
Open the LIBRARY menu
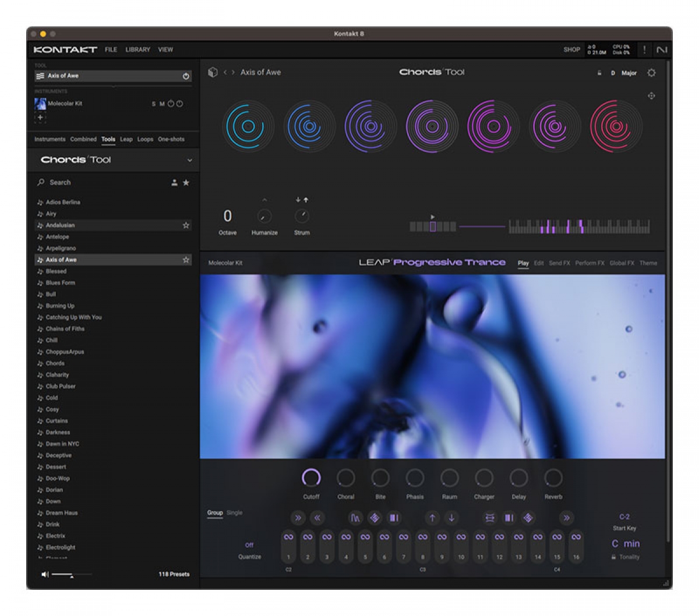138,50
